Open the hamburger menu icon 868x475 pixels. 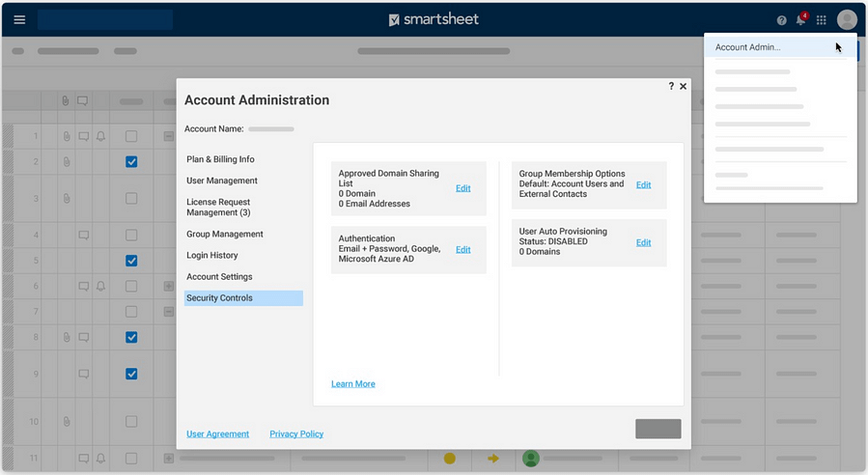tap(19, 20)
